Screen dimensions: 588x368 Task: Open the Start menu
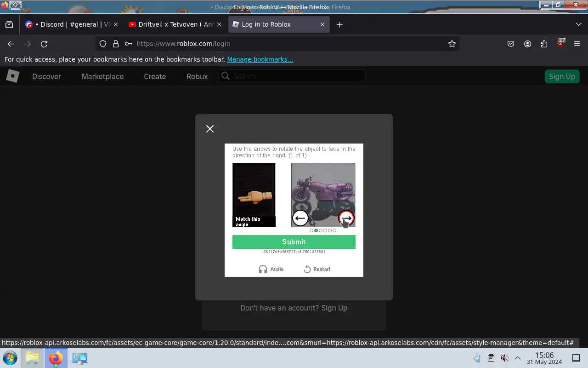[x=10, y=358]
